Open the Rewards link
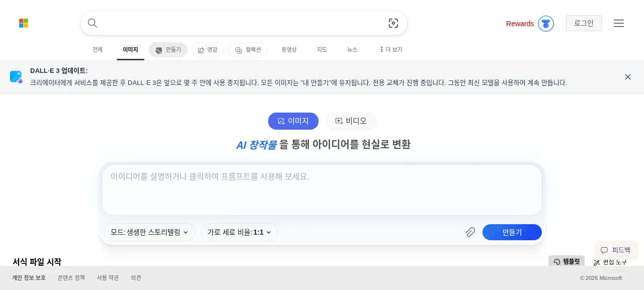The image size is (644, 290). (520, 24)
